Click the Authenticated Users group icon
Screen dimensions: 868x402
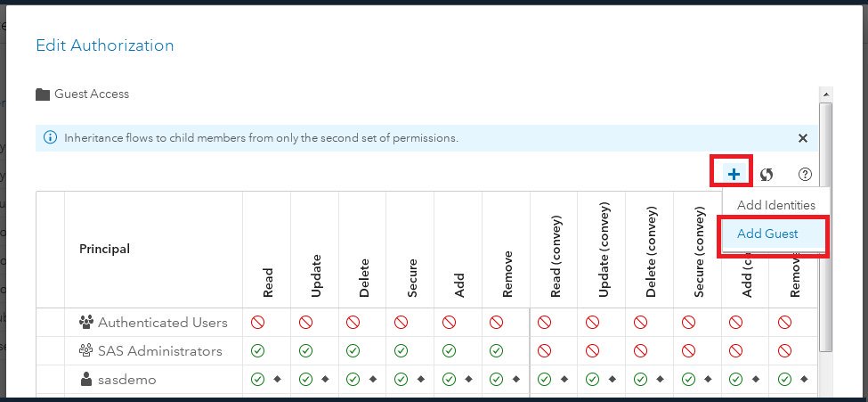[86, 322]
